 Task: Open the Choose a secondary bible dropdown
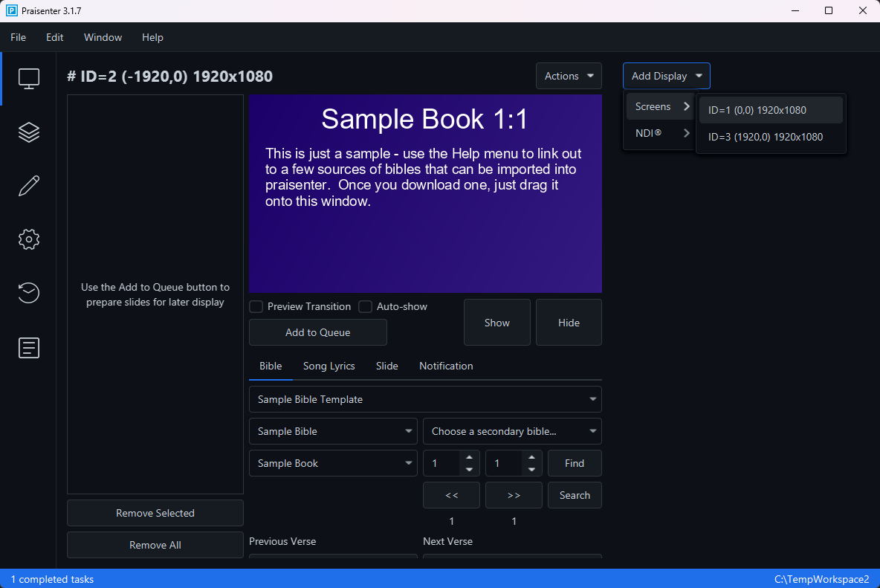tap(512, 431)
